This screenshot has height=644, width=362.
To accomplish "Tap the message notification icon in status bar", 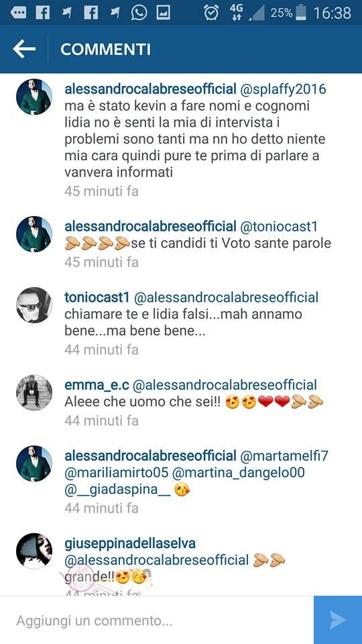I will click(19, 13).
